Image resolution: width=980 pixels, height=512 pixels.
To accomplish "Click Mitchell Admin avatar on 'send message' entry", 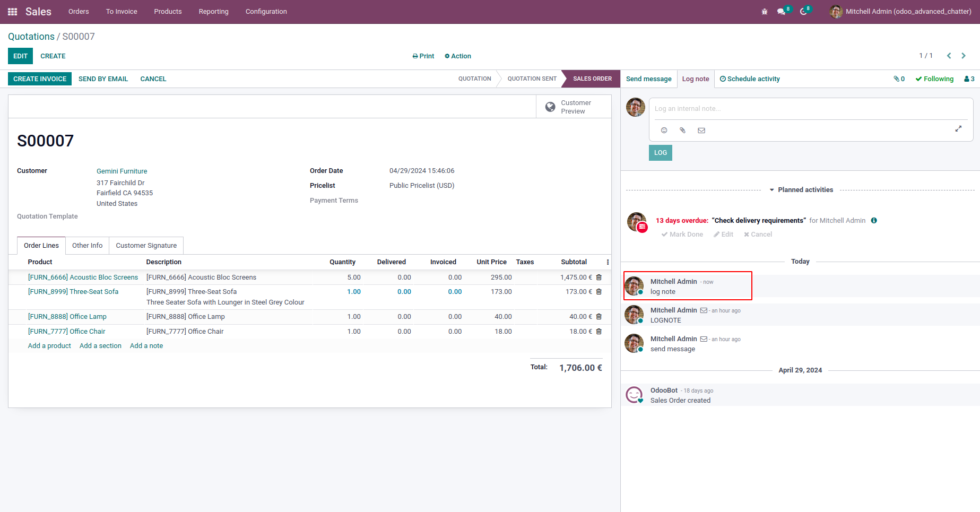I will click(635, 343).
